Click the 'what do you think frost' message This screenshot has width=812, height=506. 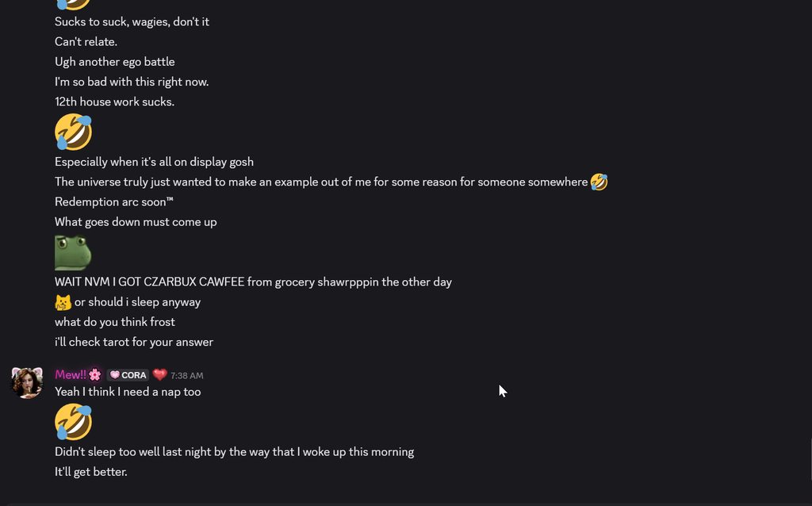(115, 322)
